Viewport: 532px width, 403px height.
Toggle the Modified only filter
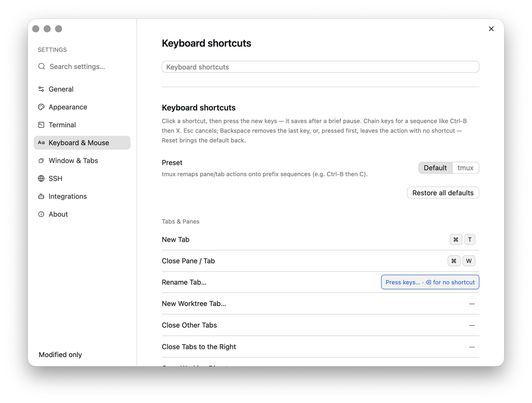[x=60, y=355]
